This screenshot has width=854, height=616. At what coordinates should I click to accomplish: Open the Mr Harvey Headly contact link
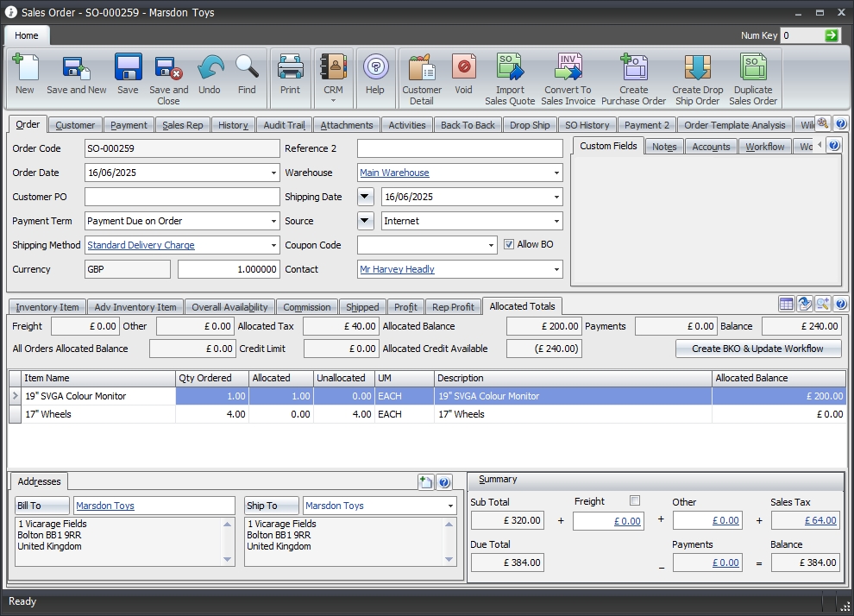click(397, 269)
